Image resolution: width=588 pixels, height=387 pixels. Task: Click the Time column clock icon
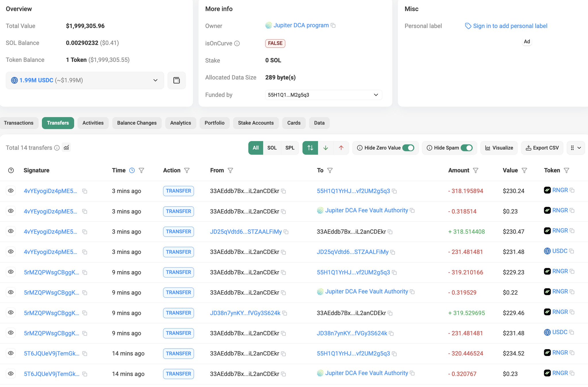coord(132,170)
